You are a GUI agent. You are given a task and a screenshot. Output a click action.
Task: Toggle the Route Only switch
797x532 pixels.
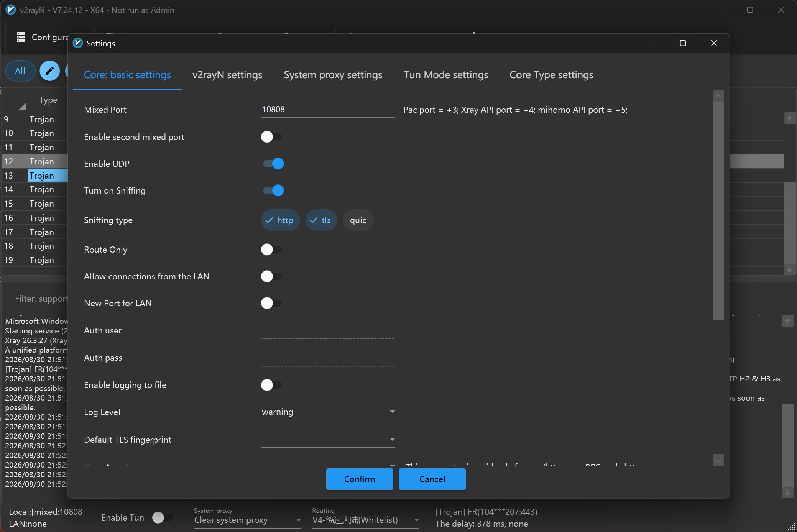tap(272, 250)
